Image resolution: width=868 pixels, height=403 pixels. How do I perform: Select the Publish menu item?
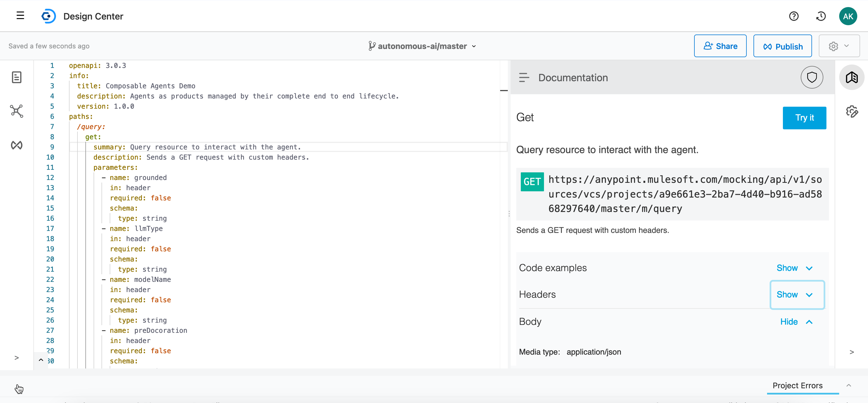(783, 46)
